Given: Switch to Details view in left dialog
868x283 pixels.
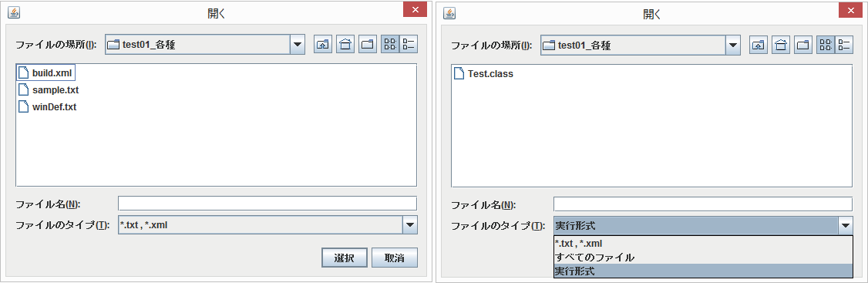Looking at the screenshot, I should tap(409, 45).
